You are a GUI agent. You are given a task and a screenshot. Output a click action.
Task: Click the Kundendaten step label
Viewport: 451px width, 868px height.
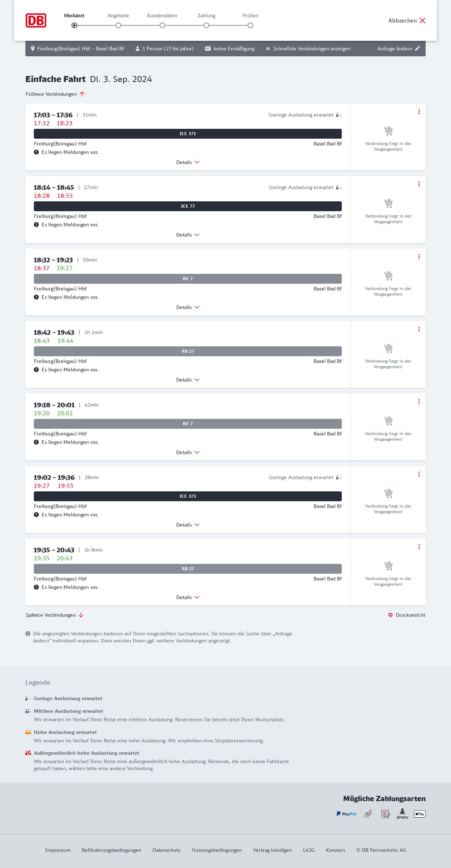162,15
